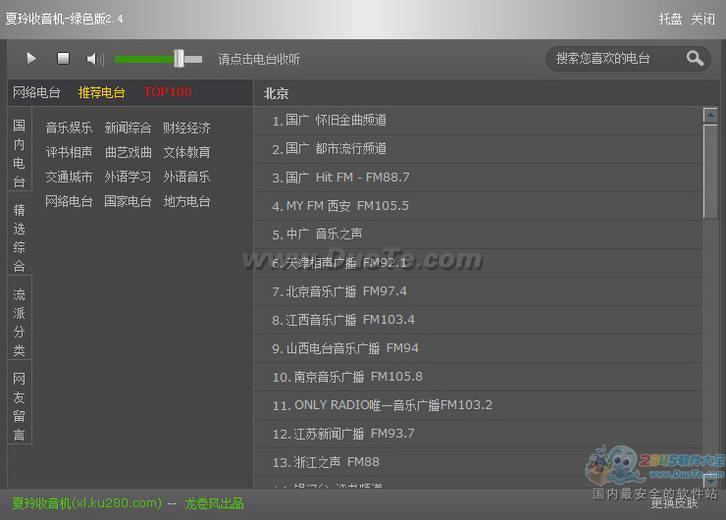
Task: Play station 10. 南京音乐广播 FM105.8
Action: (478, 377)
